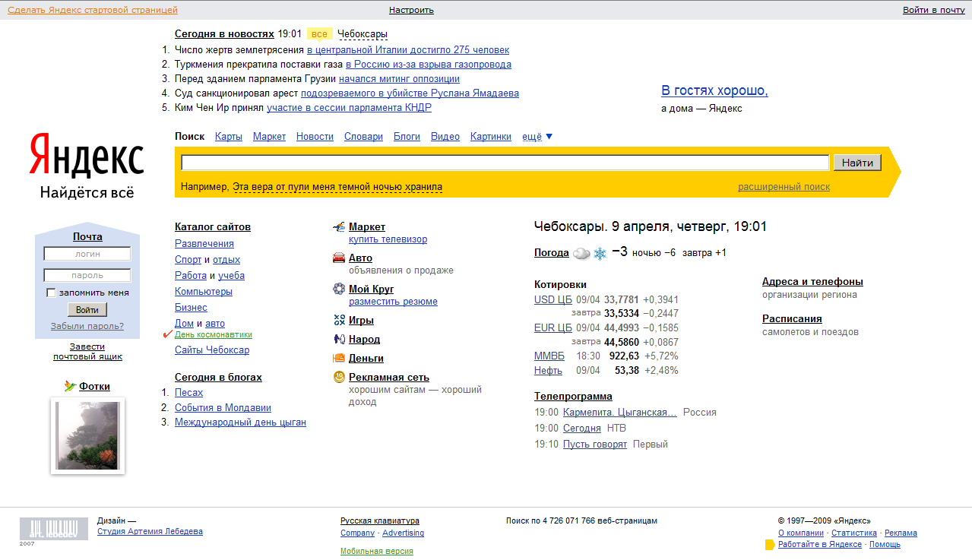Click the Маркет service icon
The image size is (972, 560).
pyautogui.click(x=339, y=227)
